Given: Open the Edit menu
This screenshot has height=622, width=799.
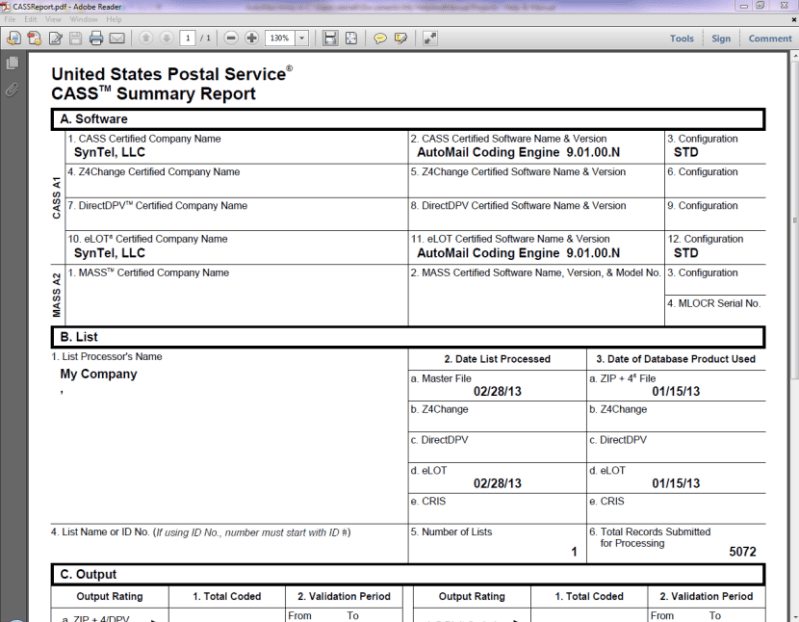Looking at the screenshot, I should tap(31, 19).
